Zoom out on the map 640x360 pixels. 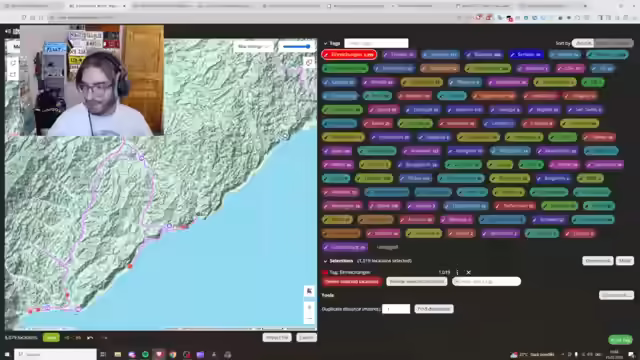click(309, 318)
